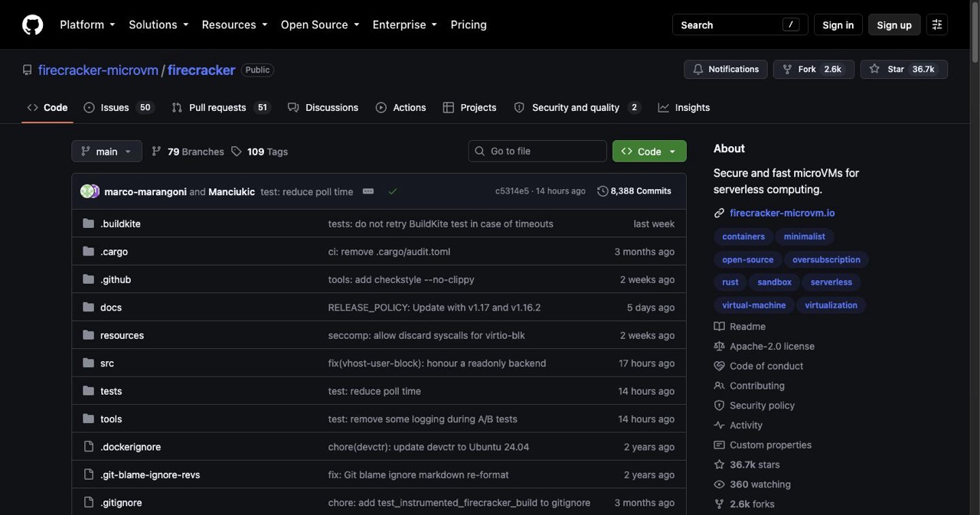Click the scale icon beside Apache-2.0 license
This screenshot has width=980, height=515.
coord(719,346)
